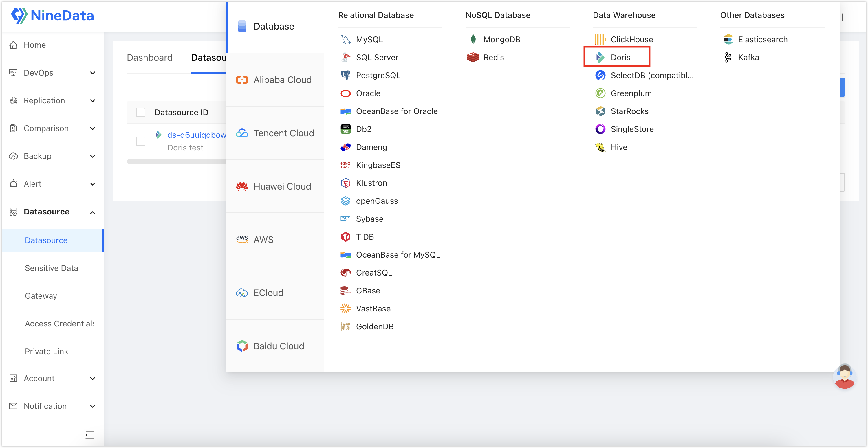Viewport: 868px width, 448px height.
Task: Click the StarRocks icon
Action: (x=600, y=111)
